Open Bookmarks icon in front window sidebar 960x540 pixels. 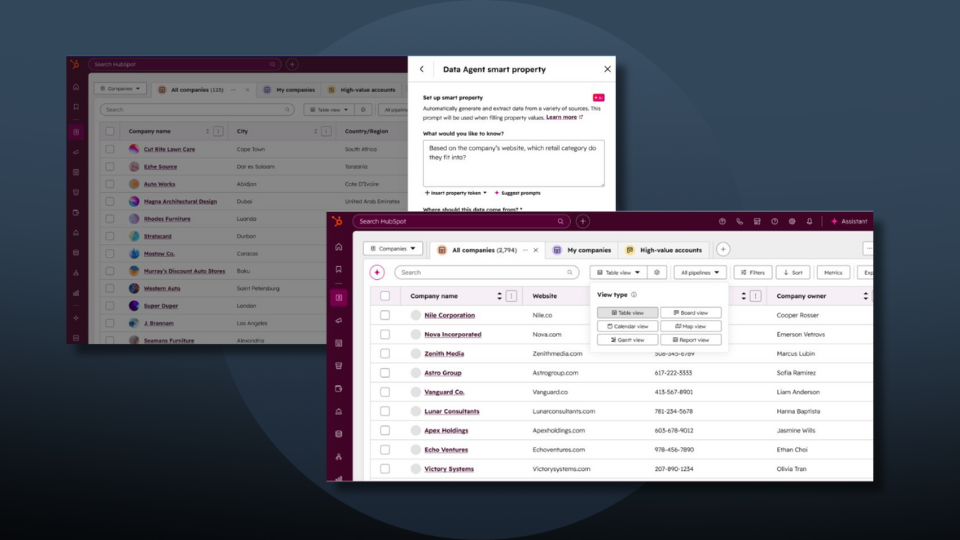(339, 269)
